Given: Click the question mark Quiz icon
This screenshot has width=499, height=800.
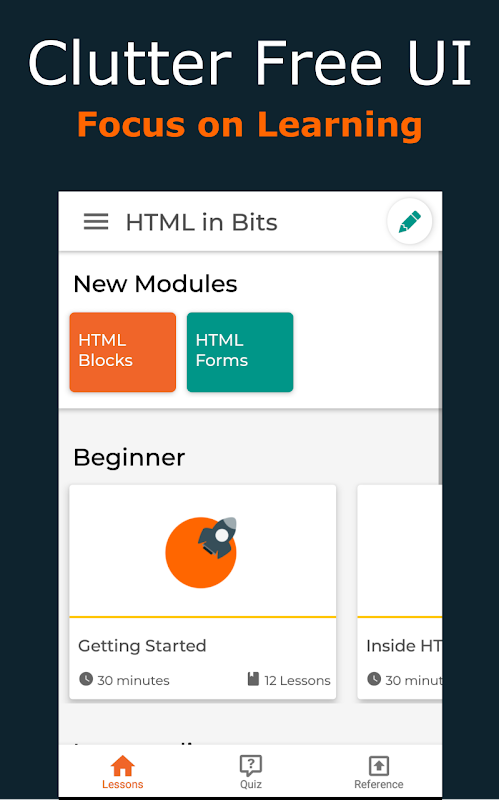Looking at the screenshot, I should click(251, 766).
